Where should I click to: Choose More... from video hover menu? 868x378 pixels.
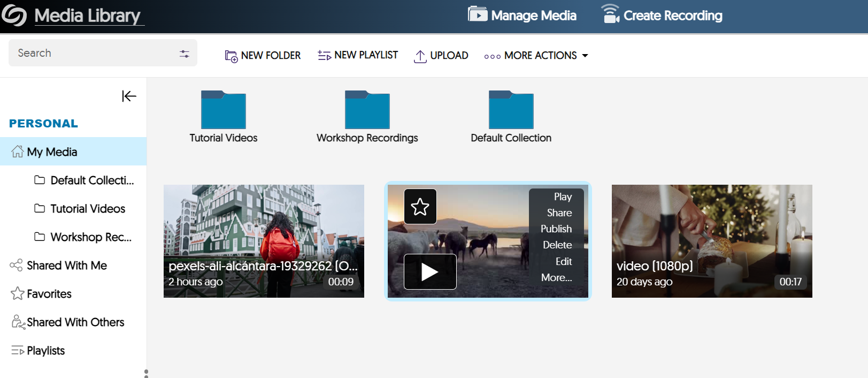click(556, 277)
